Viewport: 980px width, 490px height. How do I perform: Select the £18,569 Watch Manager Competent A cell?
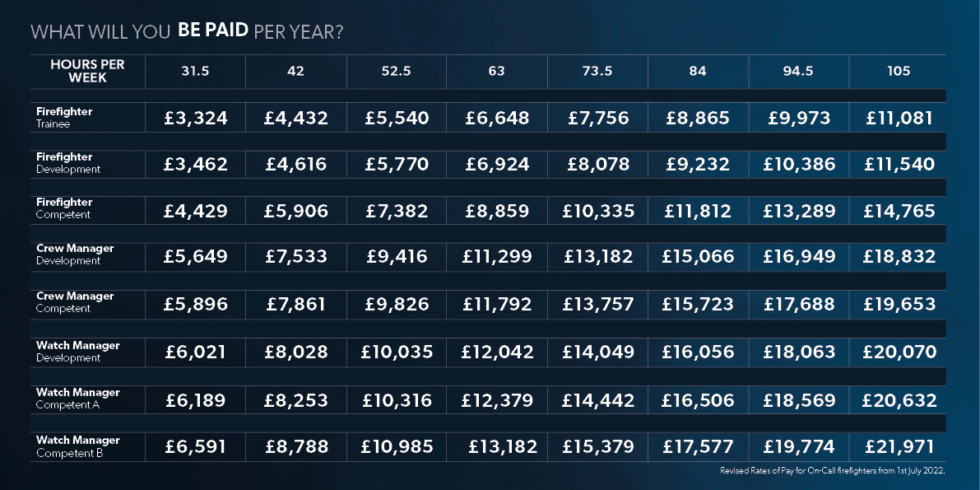click(798, 400)
